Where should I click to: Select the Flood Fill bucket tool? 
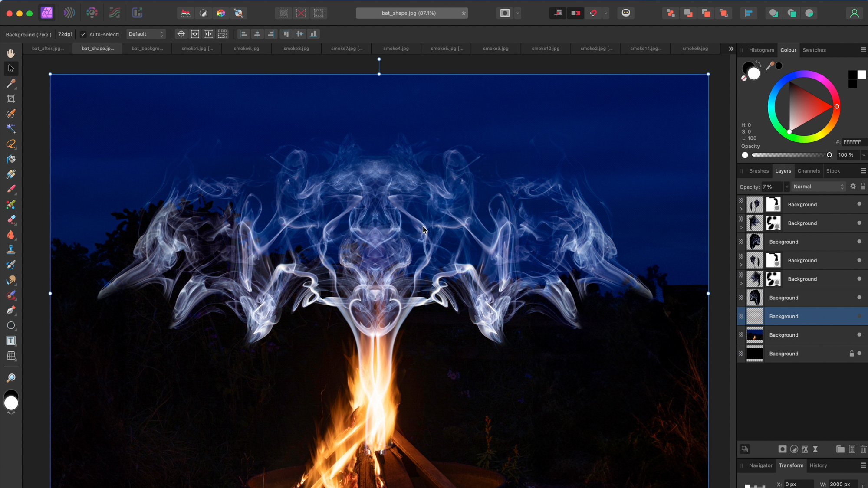11,159
